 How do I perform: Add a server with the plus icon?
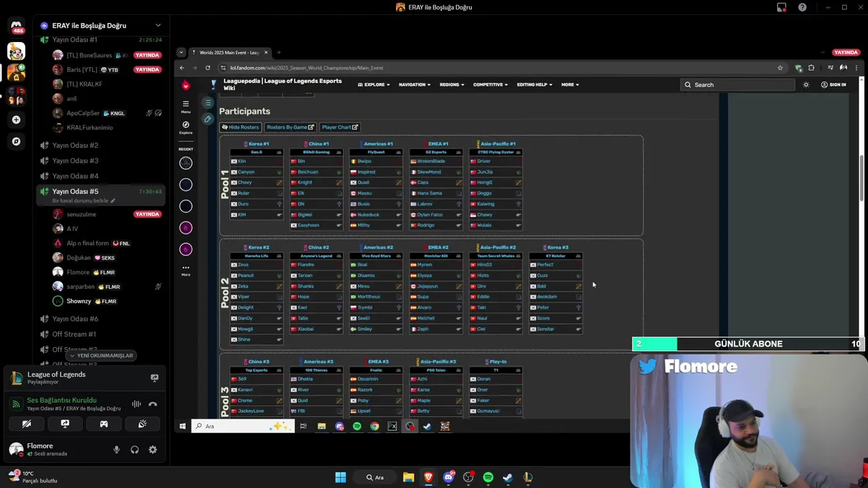click(x=16, y=119)
